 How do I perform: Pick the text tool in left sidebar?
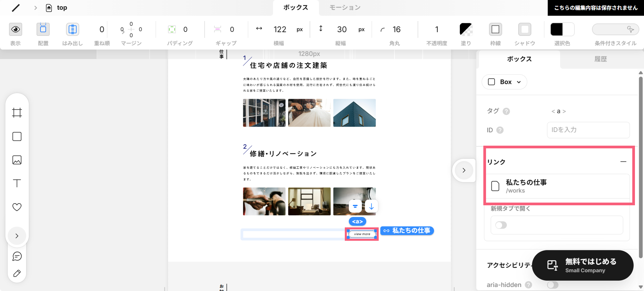click(x=17, y=183)
